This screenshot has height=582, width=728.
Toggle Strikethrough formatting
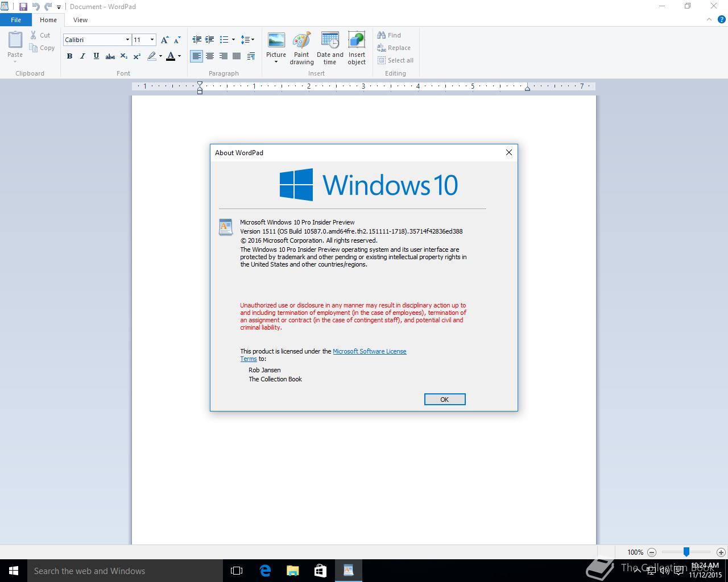[x=110, y=56]
